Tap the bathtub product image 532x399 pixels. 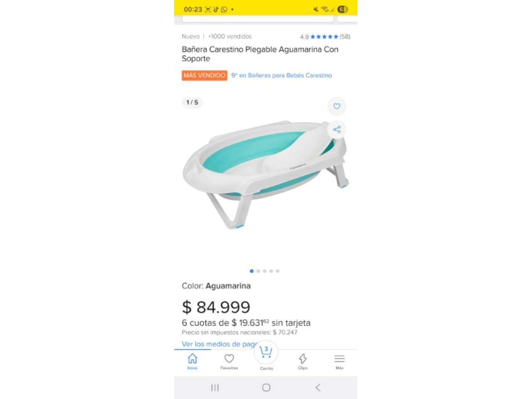tap(266, 175)
